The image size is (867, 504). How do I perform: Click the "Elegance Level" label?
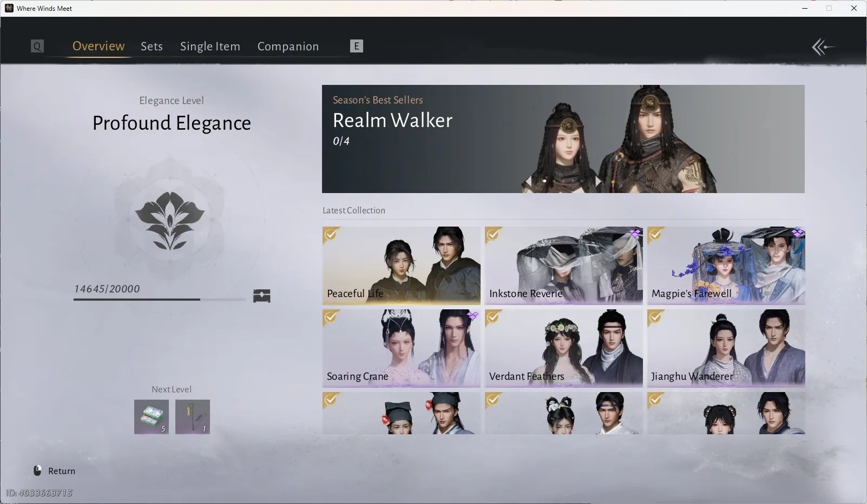[172, 101]
